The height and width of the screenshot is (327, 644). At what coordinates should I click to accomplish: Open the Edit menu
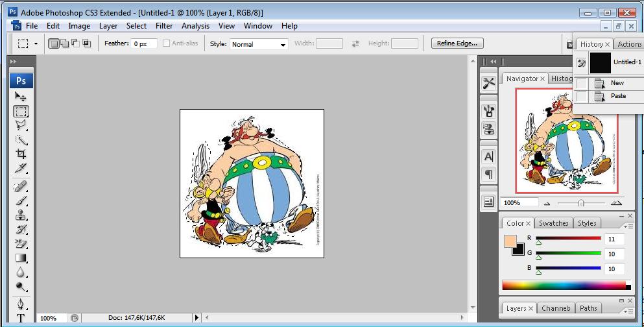[53, 25]
